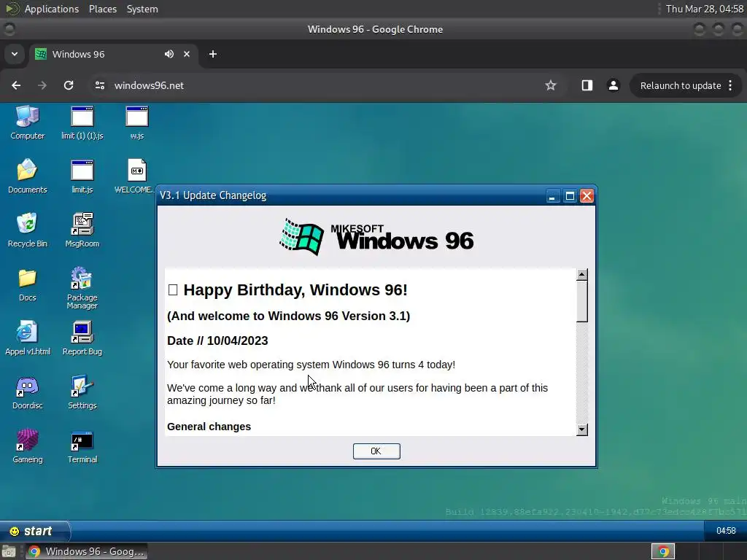Click the V3.1 Update Changelog title bar
Screen dimensions: 747x560
[352, 195]
